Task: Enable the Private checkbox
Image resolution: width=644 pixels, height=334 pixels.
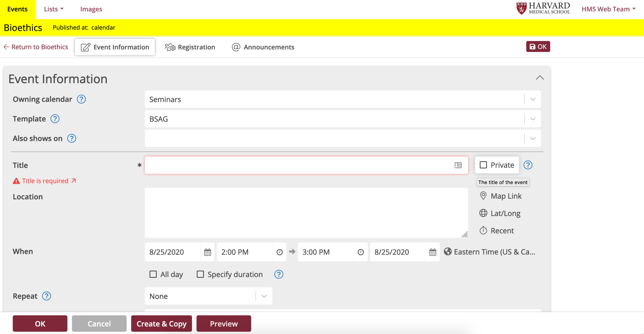Action: pyautogui.click(x=483, y=165)
